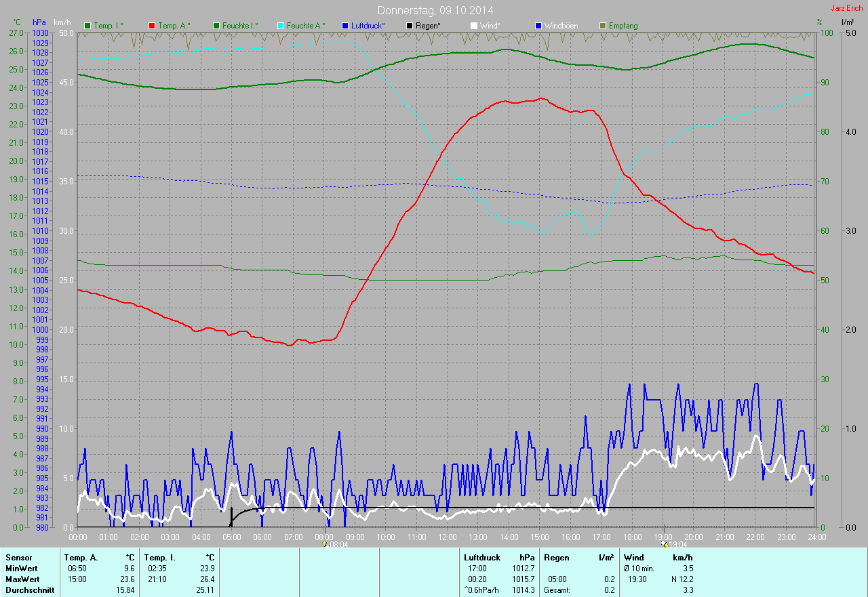Toggle the cyan Feuchte A. legend entry
Screen dimensions: 868x597
(301, 26)
